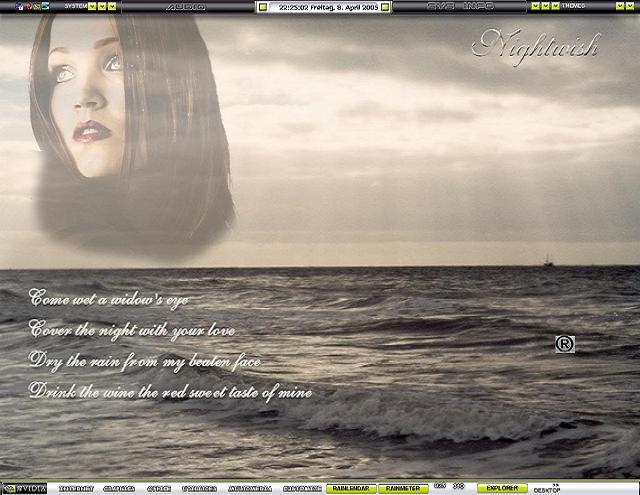The image size is (640, 495).
Task: Click the registered trademark ® desktop icon
Action: point(565,344)
